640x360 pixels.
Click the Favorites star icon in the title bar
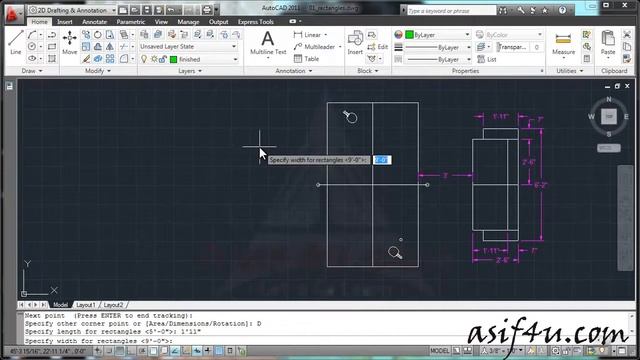tap(544, 11)
